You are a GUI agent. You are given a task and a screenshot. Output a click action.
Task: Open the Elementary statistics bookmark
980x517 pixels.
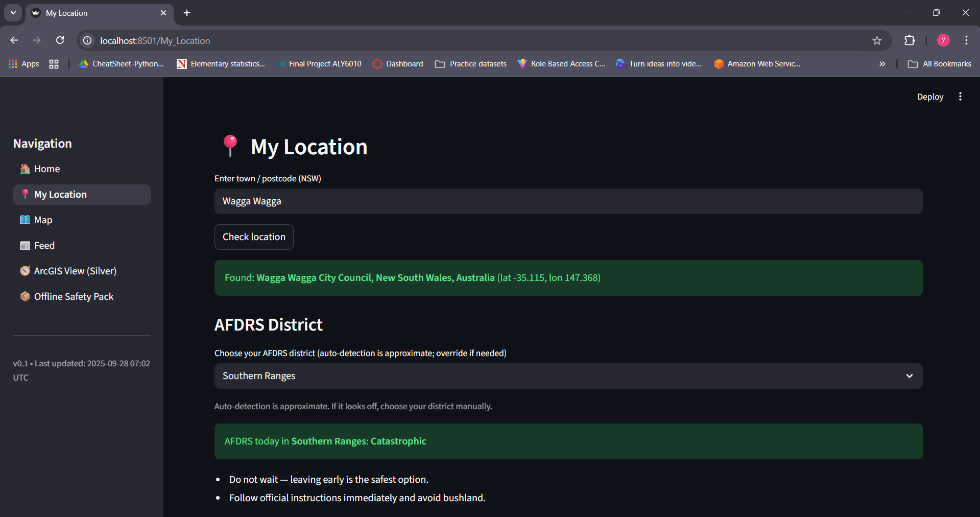[x=221, y=64]
